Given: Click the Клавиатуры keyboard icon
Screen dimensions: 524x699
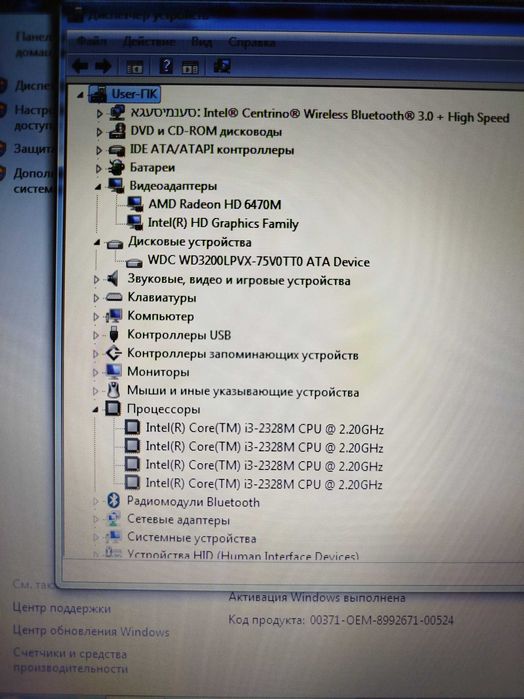Looking at the screenshot, I should point(114,297).
